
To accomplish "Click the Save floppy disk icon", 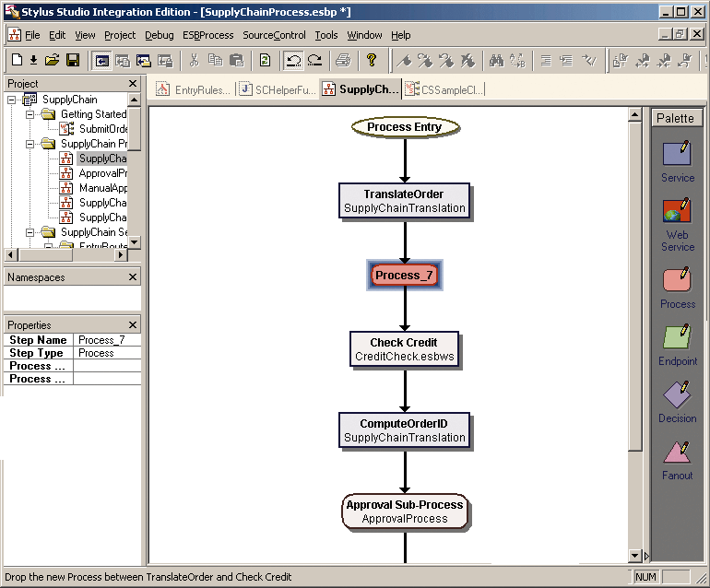I will click(x=73, y=60).
